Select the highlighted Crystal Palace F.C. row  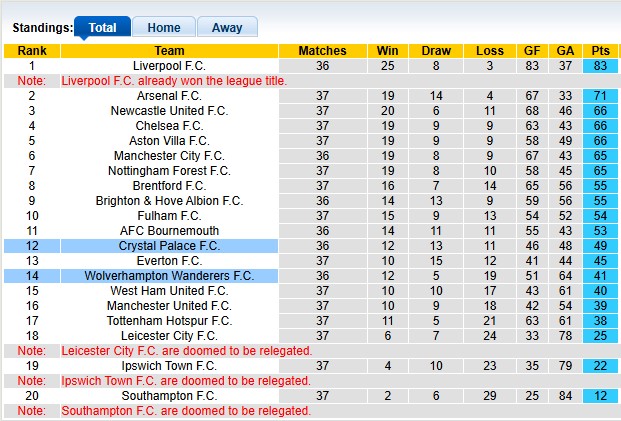click(169, 246)
